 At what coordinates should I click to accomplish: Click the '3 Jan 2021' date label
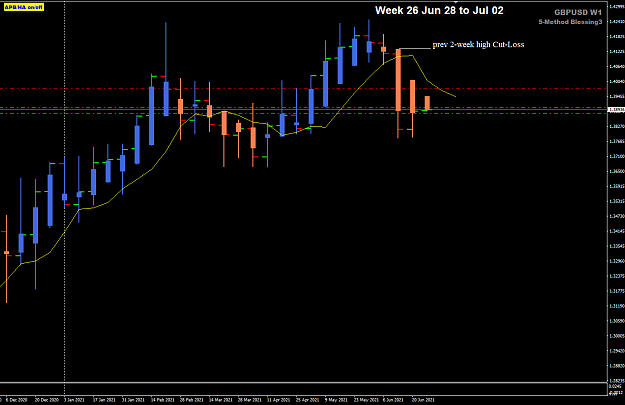point(74,399)
